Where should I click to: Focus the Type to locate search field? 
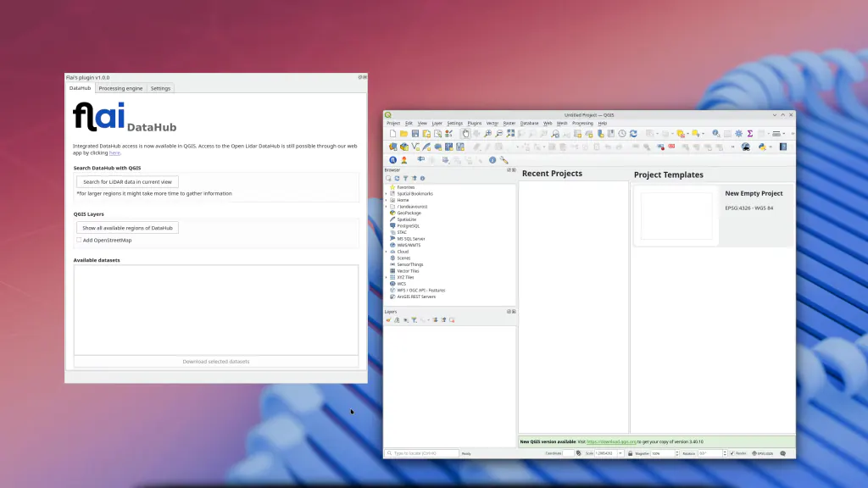tap(422, 454)
